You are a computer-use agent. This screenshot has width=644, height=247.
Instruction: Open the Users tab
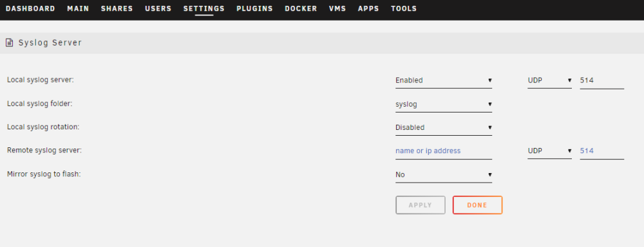pyautogui.click(x=158, y=8)
